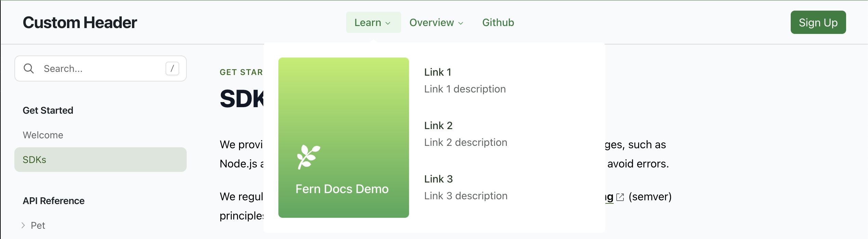Expand the Pet section chevron
The width and height of the screenshot is (868, 239).
tap(23, 225)
